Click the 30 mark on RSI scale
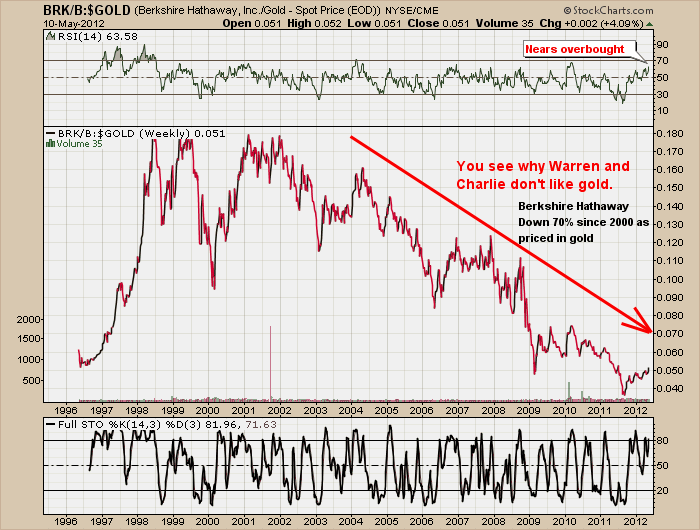 point(662,94)
